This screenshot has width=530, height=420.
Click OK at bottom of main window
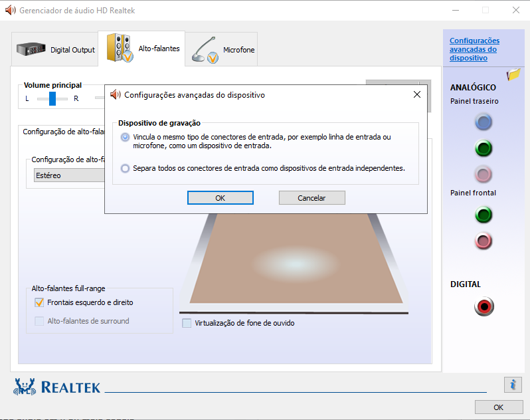(499, 407)
